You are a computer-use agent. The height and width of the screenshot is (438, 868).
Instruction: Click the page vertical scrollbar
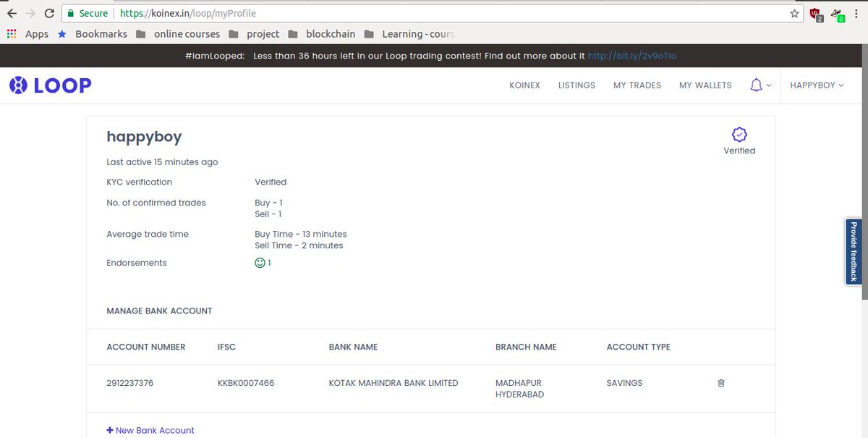[864, 174]
